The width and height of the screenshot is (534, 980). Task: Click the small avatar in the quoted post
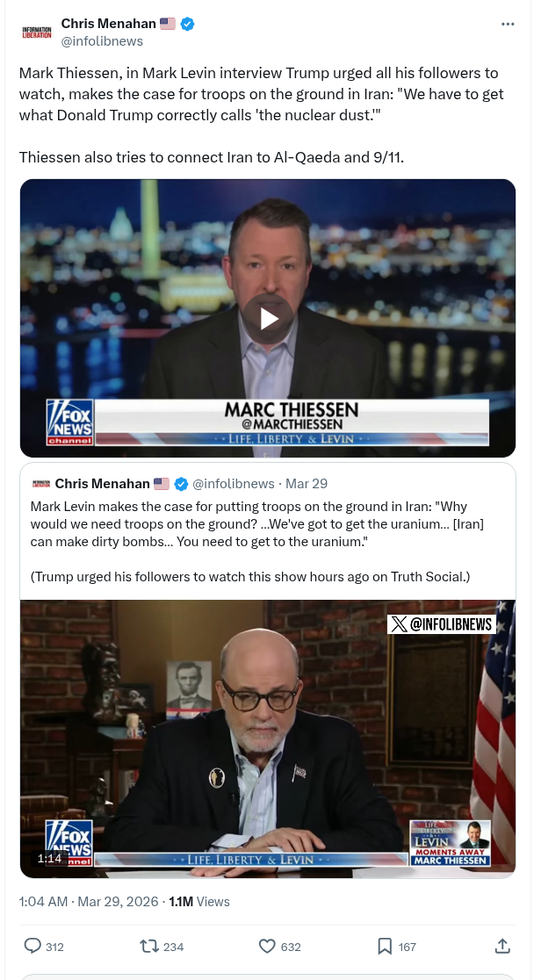pos(40,484)
